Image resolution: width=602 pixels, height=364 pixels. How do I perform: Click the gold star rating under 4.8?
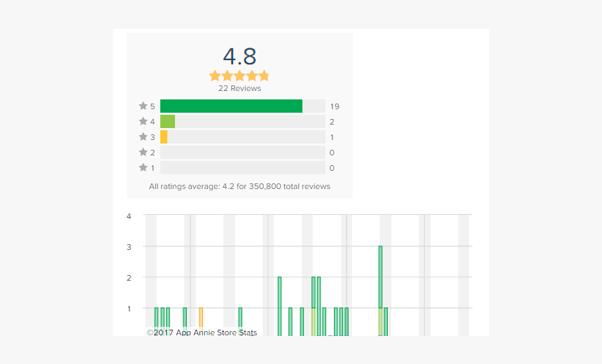[239, 76]
